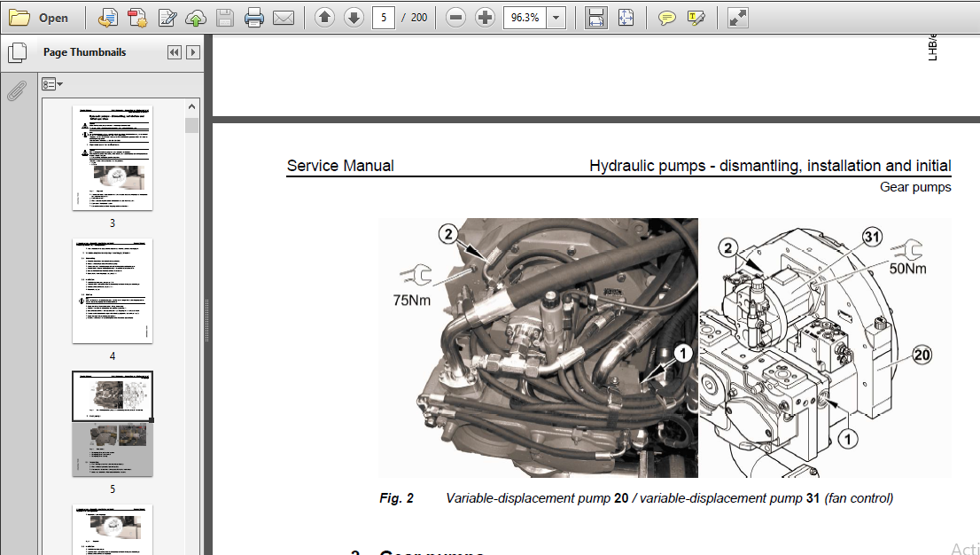The height and width of the screenshot is (555, 980).
Task: Click the Fig. 2 caption label
Action: click(396, 498)
